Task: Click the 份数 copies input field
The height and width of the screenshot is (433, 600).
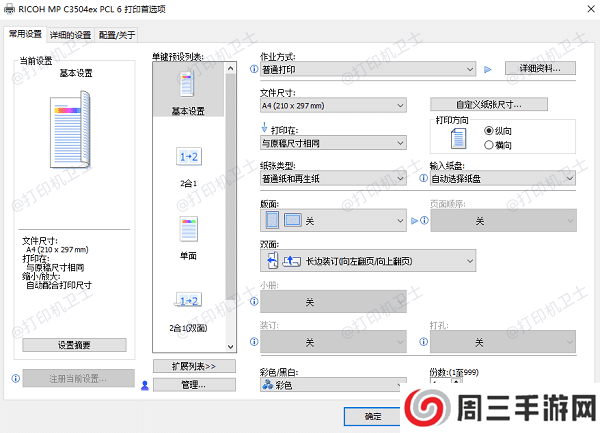Action: pos(440,381)
